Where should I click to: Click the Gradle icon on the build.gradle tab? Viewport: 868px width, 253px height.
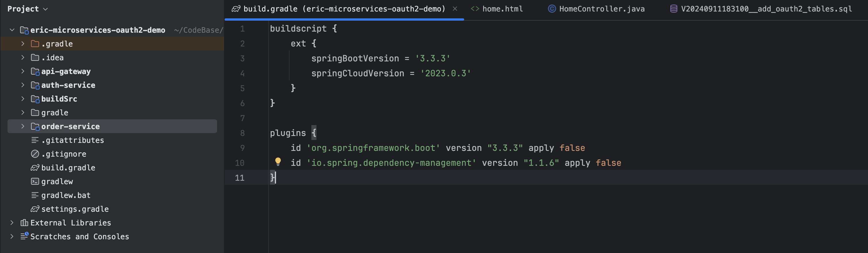click(x=236, y=9)
